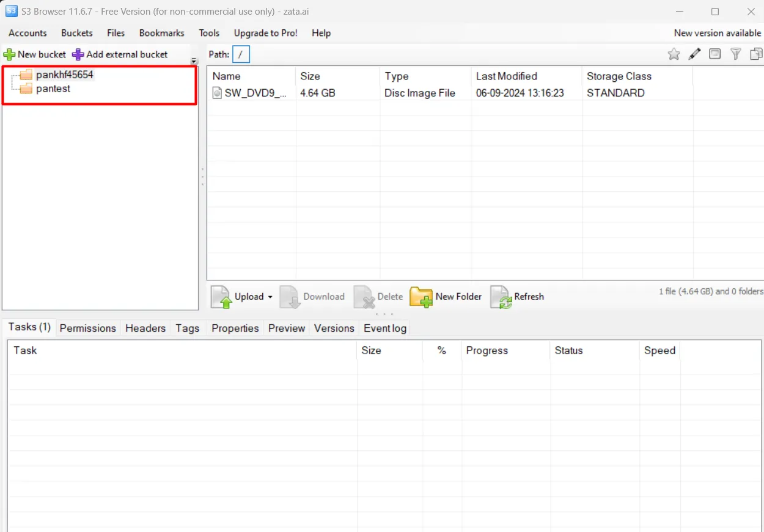Click the Upload file icon
Viewport: 764px width, 532px height.
(x=221, y=297)
